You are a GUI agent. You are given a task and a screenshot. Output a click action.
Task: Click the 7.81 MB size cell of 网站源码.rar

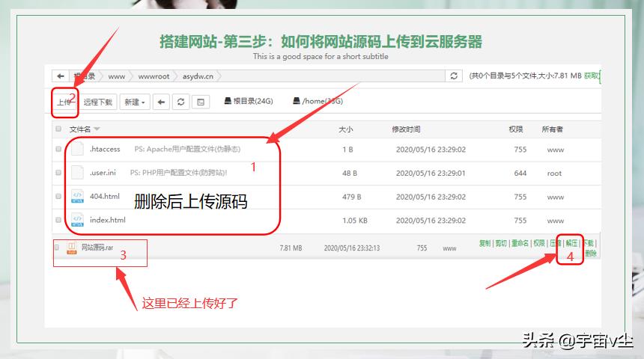click(x=291, y=248)
